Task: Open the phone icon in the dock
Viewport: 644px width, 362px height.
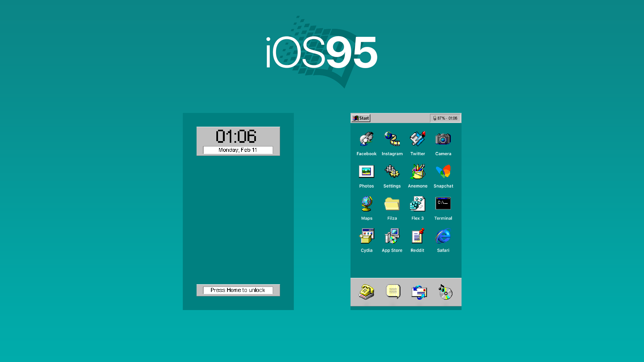Action: pos(367,292)
